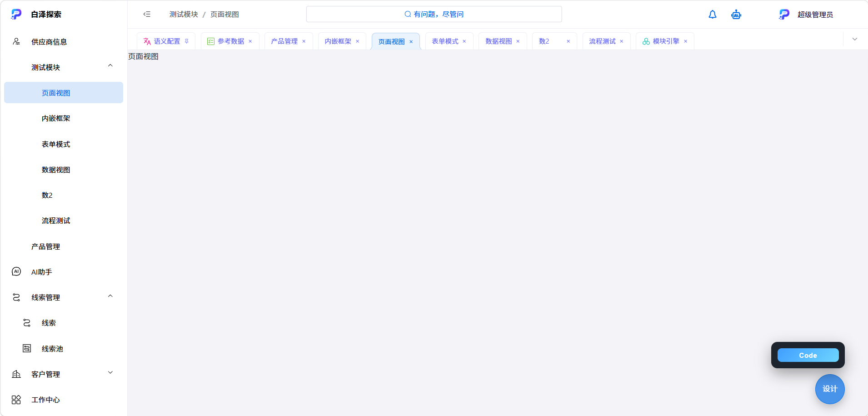Collapse the 线索管理 menu group
The height and width of the screenshot is (416, 868).
(x=110, y=296)
